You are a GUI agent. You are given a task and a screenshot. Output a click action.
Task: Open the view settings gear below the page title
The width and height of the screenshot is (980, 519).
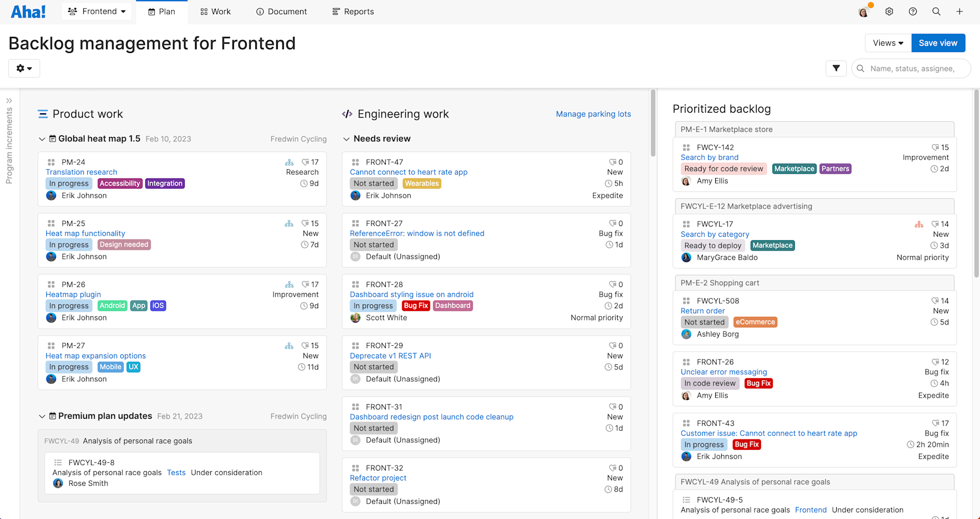click(x=23, y=68)
